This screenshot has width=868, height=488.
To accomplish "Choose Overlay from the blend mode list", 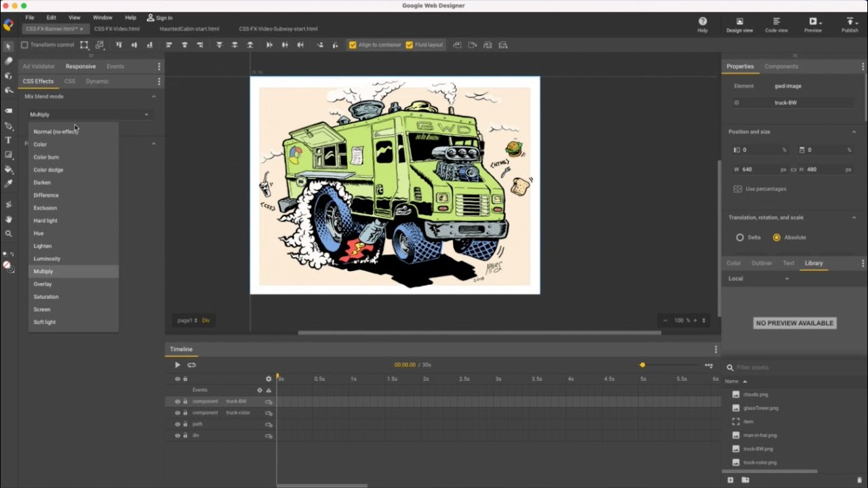I will point(43,284).
